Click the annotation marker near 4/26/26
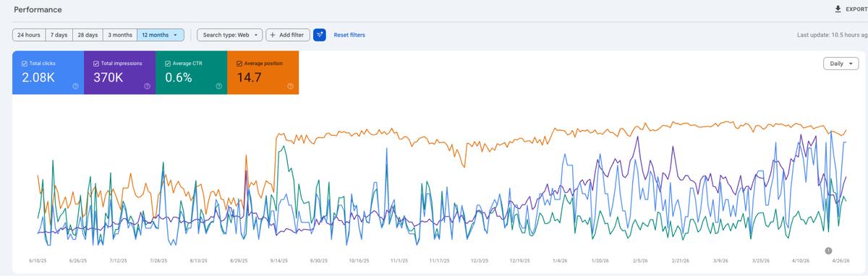This screenshot has width=868, height=276. pyautogui.click(x=829, y=250)
